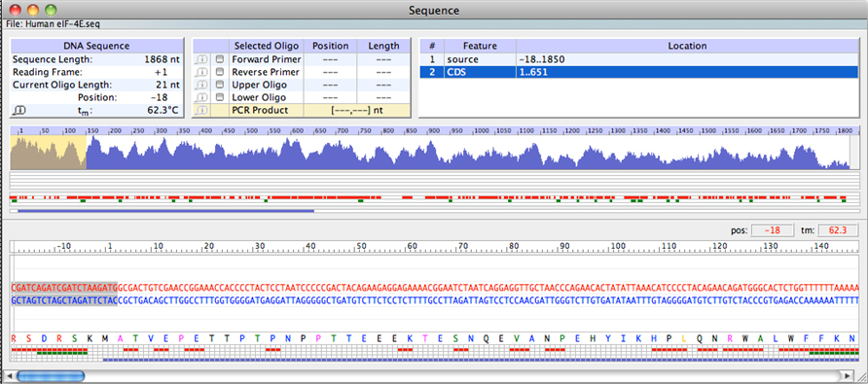Click the horizontal scrollbar right arrow
The width and height of the screenshot is (868, 384).
pyautogui.click(x=847, y=375)
